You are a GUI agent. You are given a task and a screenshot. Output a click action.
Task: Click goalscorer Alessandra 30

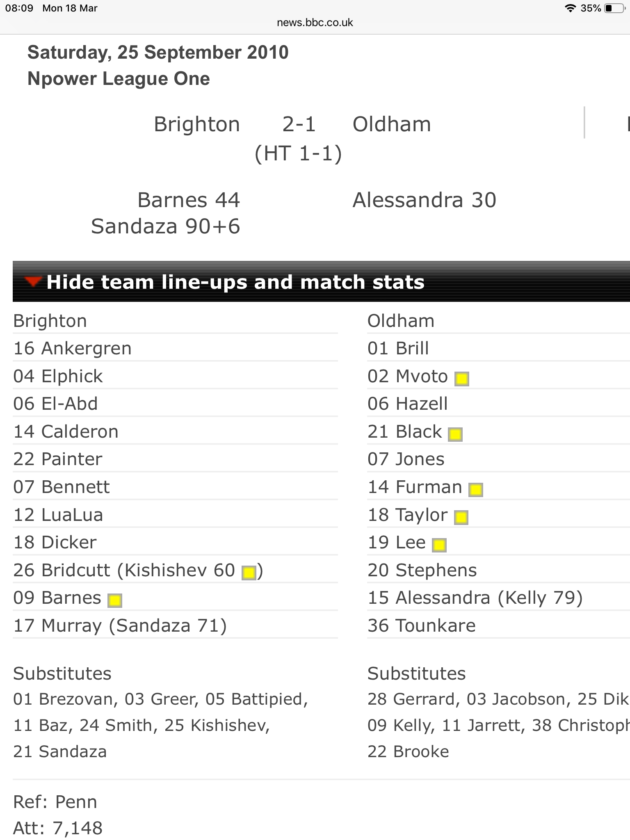coord(425,200)
